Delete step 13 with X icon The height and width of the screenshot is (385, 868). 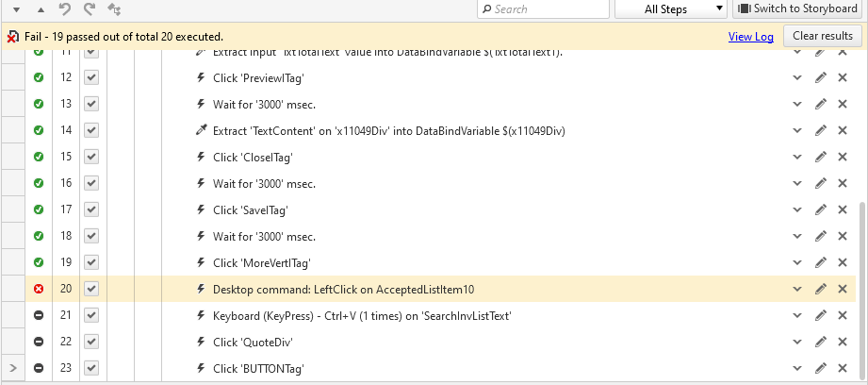tap(843, 104)
